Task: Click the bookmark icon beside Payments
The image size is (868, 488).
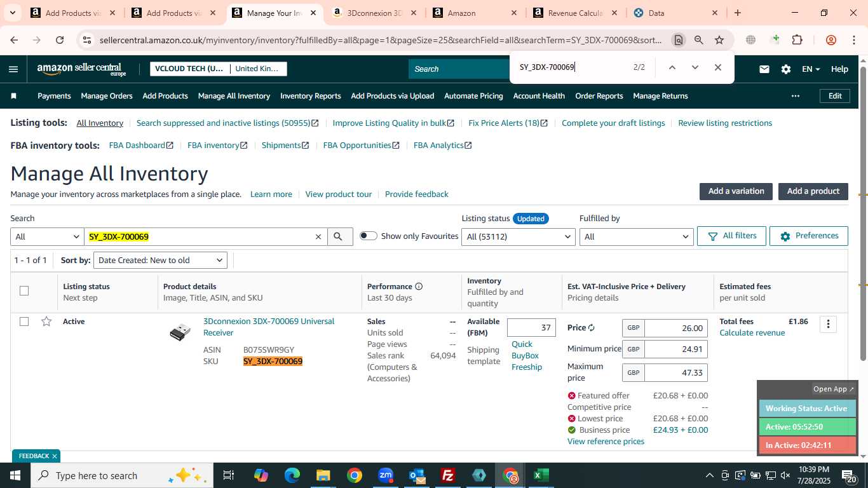Action: (14, 96)
